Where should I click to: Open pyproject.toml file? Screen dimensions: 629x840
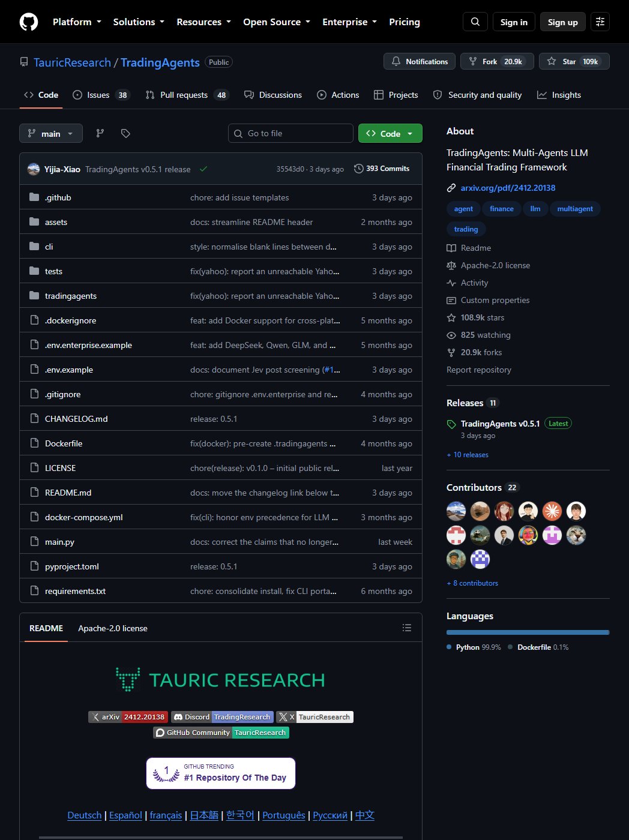pyautogui.click(x=72, y=566)
